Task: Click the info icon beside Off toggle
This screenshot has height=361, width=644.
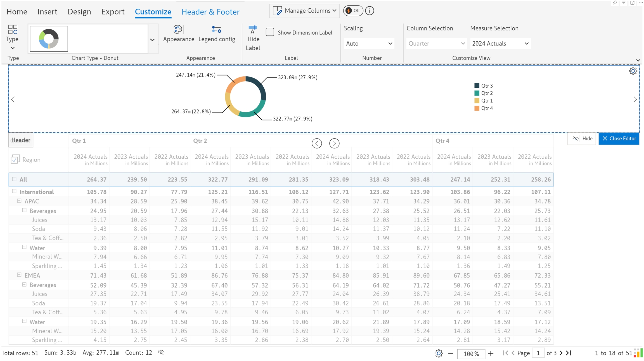Action: (370, 11)
